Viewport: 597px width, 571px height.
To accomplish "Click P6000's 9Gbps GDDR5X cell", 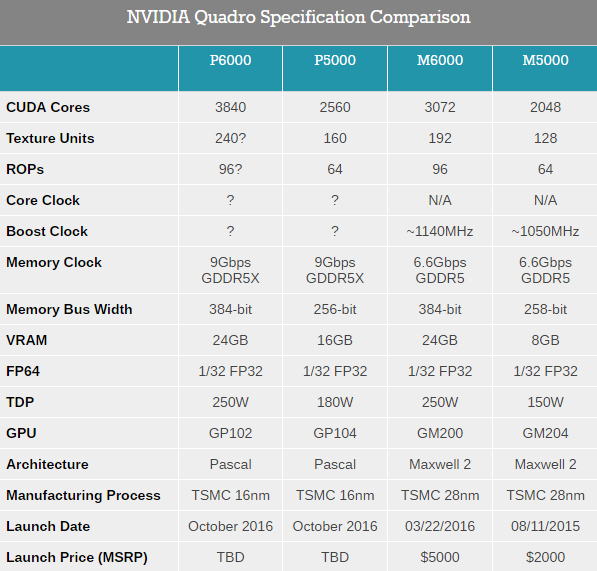I will point(230,270).
